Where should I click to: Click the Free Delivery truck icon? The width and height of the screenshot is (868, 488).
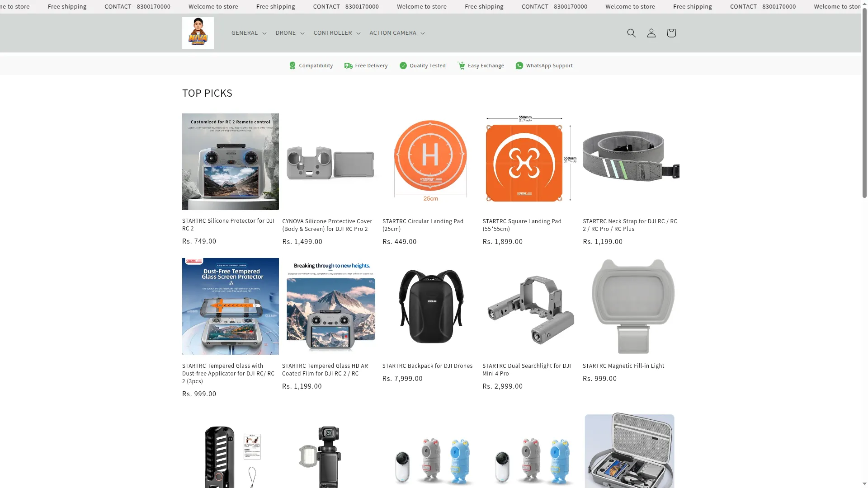tap(348, 66)
